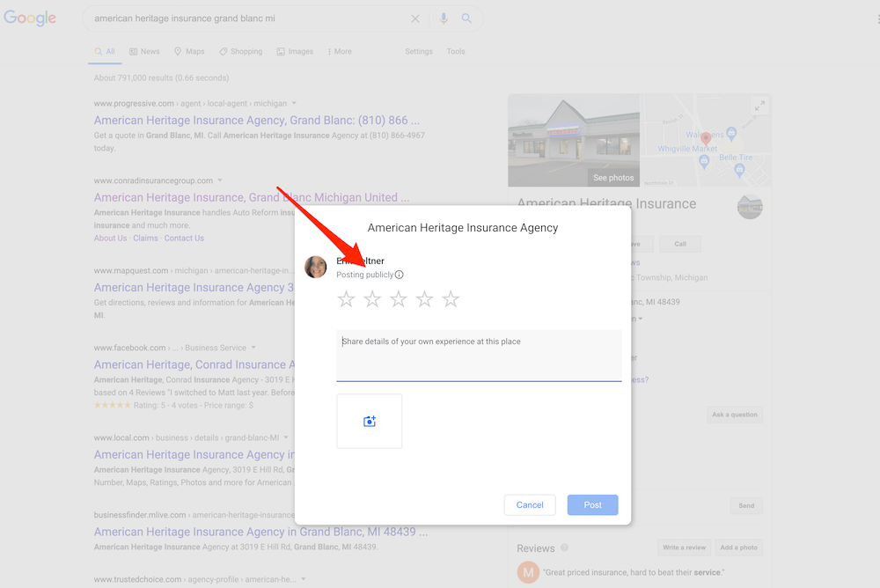880x588 pixels.
Task: Open the progressive.com American Heritage result
Action: coord(256,121)
